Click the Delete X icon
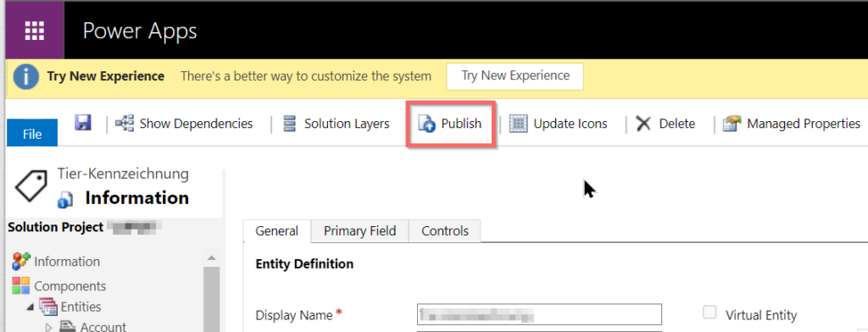Viewport: 868px width, 332px height. 643,124
